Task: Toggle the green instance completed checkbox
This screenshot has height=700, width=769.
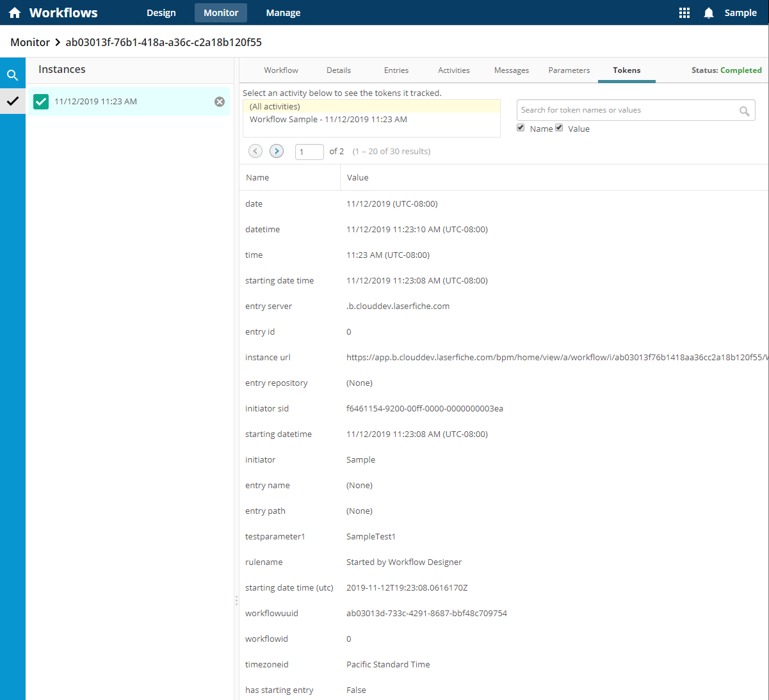Action: 41,102
